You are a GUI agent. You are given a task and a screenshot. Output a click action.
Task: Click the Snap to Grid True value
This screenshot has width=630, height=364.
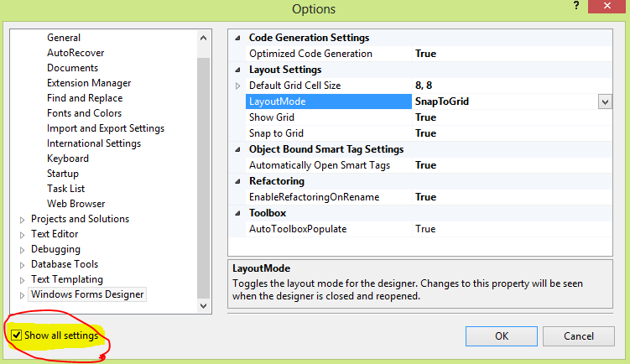coord(425,133)
